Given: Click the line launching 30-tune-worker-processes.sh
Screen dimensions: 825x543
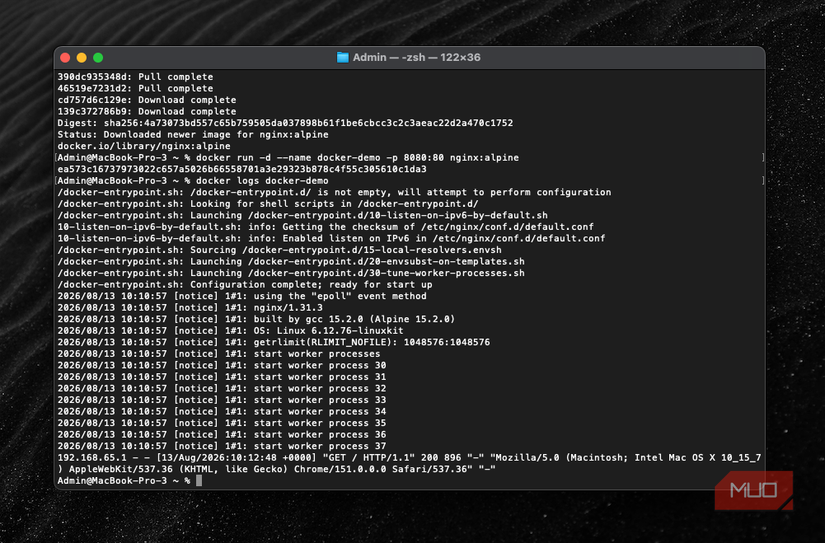Looking at the screenshot, I should pyautogui.click(x=291, y=274).
